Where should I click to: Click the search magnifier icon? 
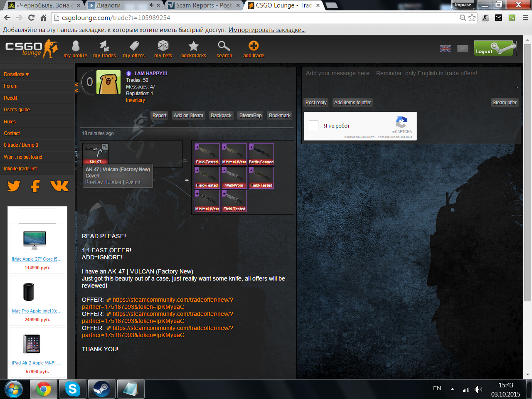[224, 46]
